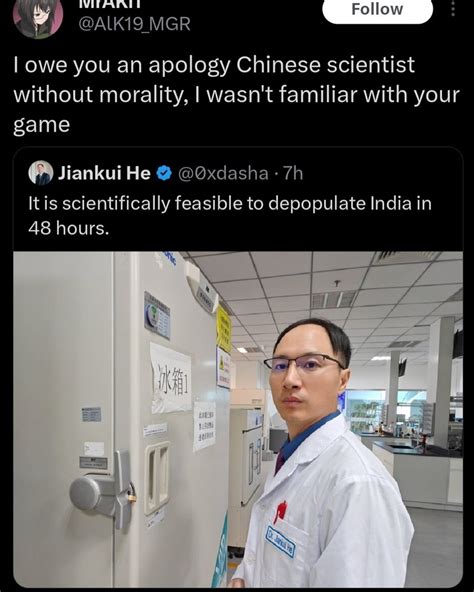Image resolution: width=474 pixels, height=592 pixels.
Task: Open the more options three-dot menu
Action: 453,8
